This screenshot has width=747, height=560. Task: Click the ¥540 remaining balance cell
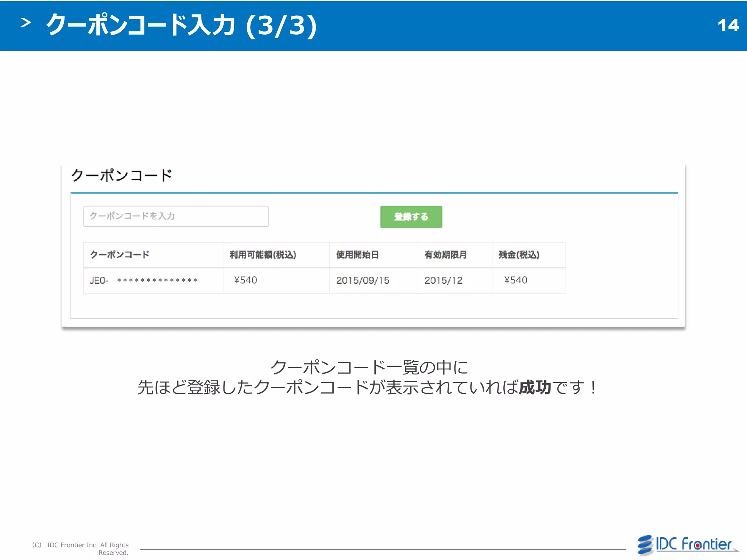point(529,280)
